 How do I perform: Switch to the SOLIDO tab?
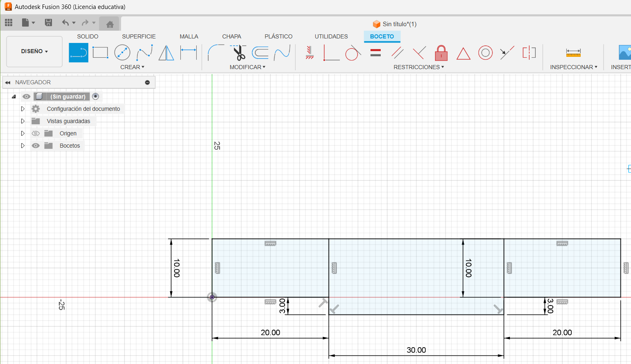tap(88, 36)
